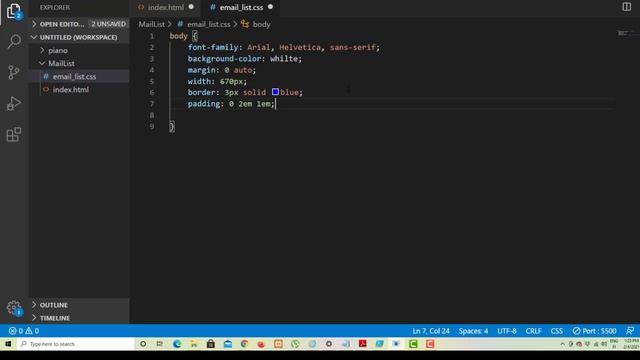
Task: Click the errors and warnings status indicator
Action: [x=24, y=331]
